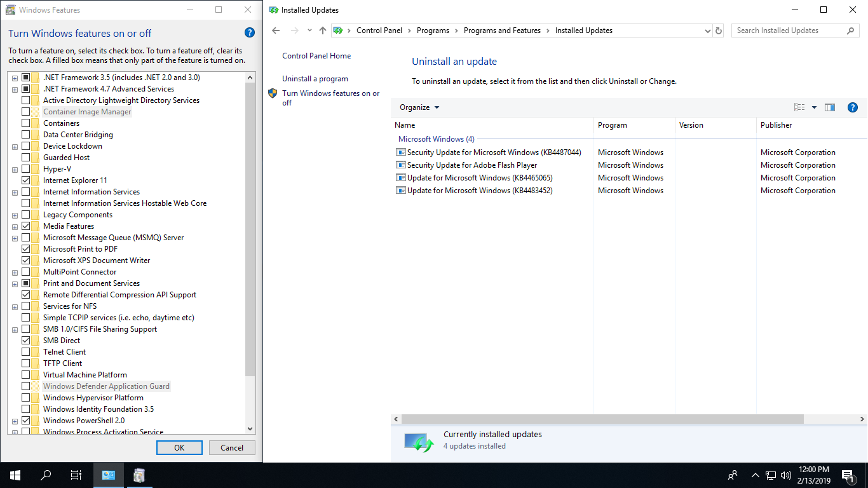
Task: Select Windows Features taskbar button
Action: click(x=139, y=475)
